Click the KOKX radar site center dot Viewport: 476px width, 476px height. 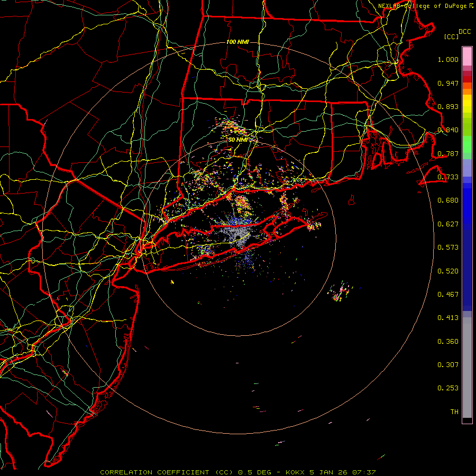coord(238,237)
